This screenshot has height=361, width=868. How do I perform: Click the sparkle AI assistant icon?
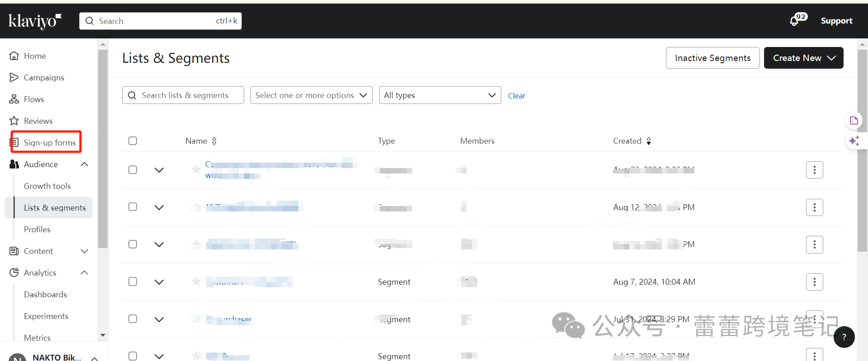point(854,141)
